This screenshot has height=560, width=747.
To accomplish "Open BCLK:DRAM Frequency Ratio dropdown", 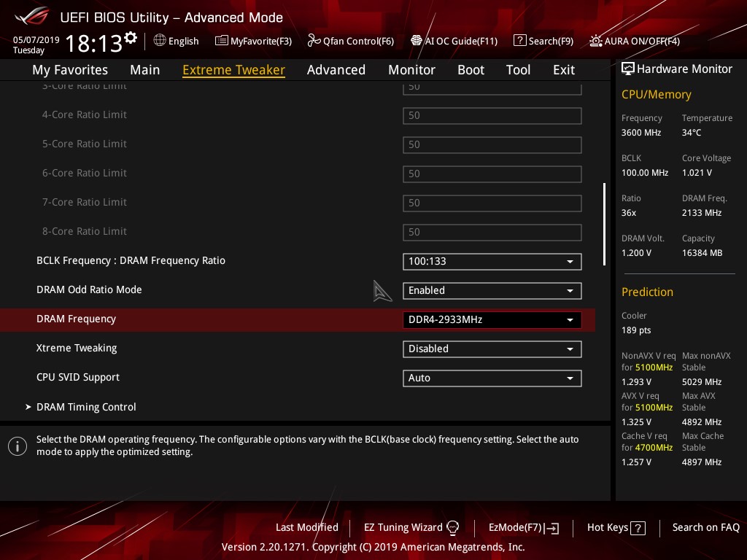I will pos(492,262).
